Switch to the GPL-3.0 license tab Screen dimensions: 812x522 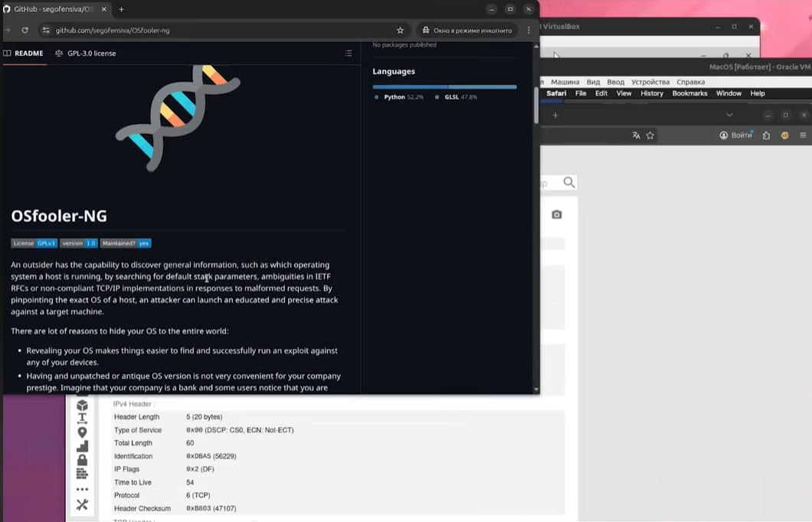86,54
